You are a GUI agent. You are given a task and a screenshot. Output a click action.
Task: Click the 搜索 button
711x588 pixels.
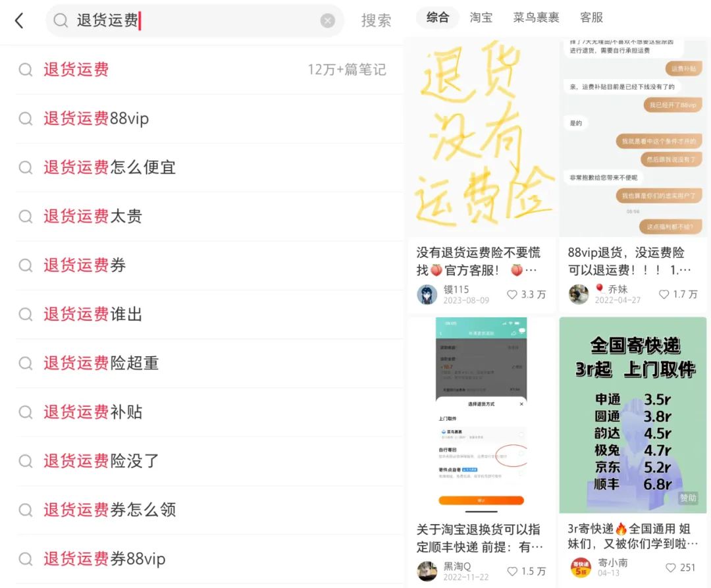(x=376, y=20)
